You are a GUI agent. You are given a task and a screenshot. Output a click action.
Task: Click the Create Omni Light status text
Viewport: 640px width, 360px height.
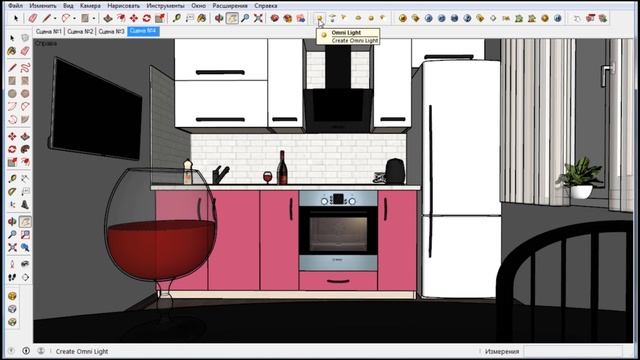tap(82, 351)
